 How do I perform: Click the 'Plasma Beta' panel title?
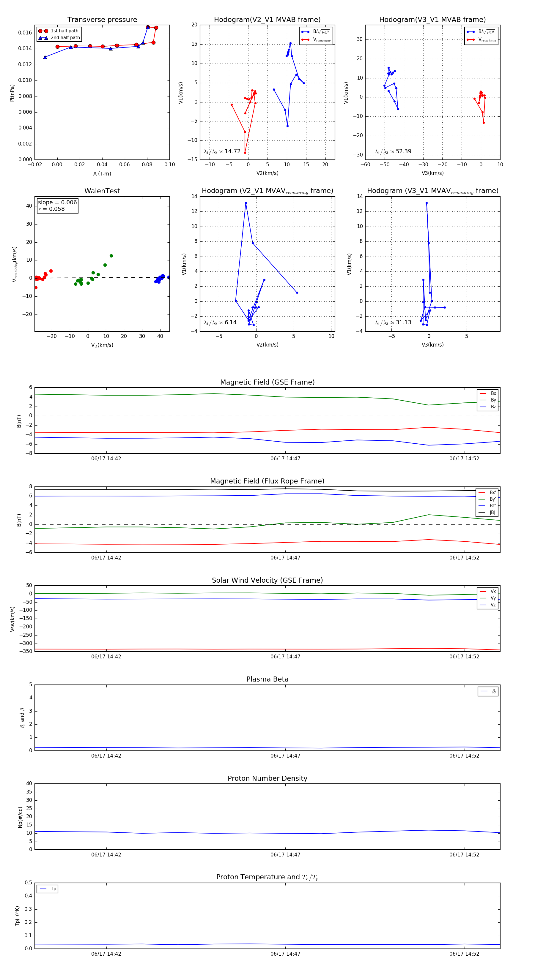267,679
